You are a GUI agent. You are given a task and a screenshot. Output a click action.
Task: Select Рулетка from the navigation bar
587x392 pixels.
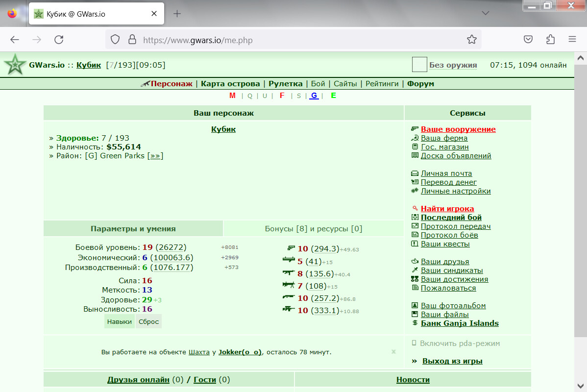coord(285,83)
